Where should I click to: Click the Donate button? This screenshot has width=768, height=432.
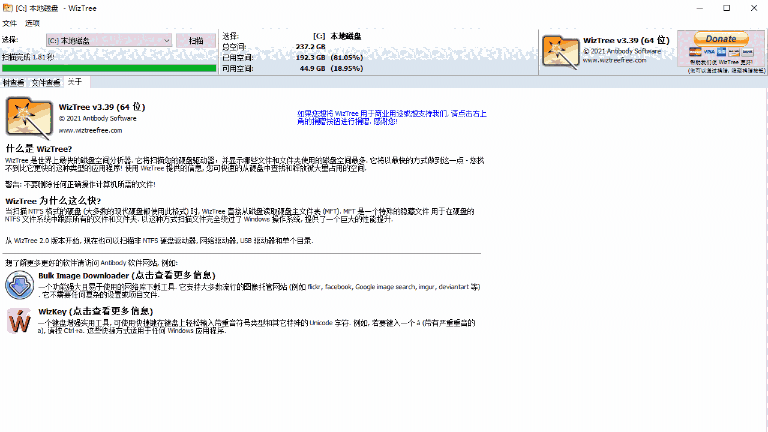[x=721, y=39]
